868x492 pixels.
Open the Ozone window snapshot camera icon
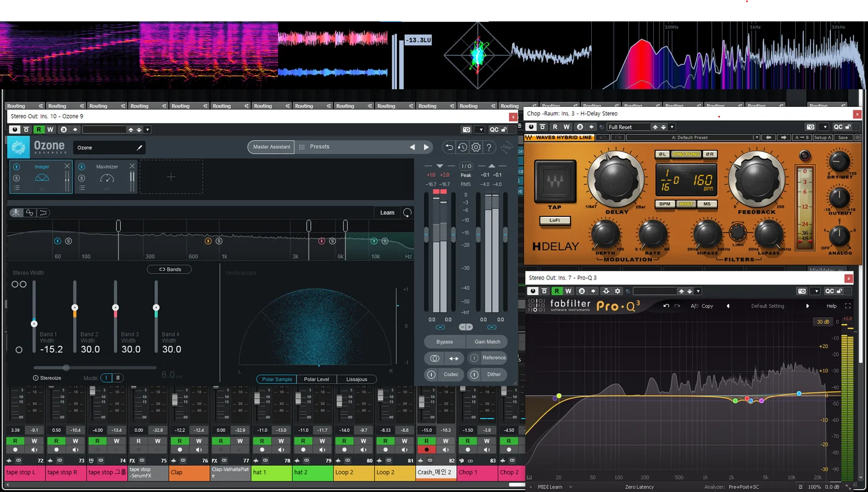pyautogui.click(x=466, y=129)
